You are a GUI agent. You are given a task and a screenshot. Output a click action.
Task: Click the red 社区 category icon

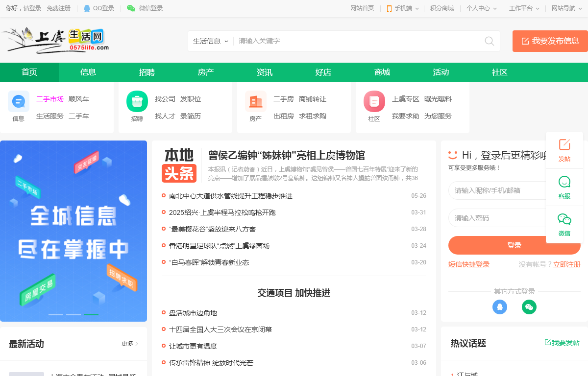pyautogui.click(x=374, y=101)
